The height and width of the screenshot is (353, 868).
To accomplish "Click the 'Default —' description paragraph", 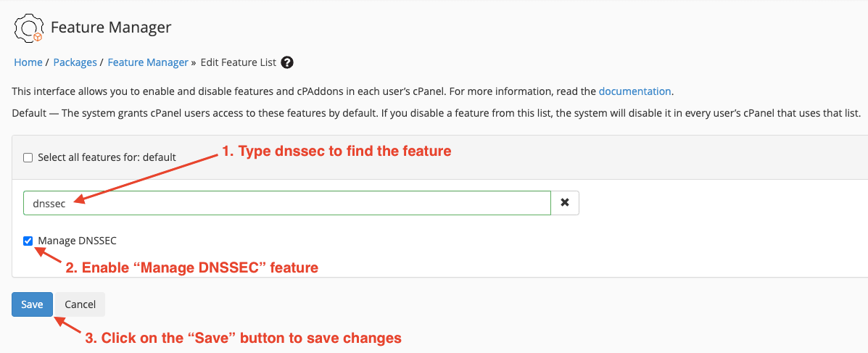I will (437, 113).
